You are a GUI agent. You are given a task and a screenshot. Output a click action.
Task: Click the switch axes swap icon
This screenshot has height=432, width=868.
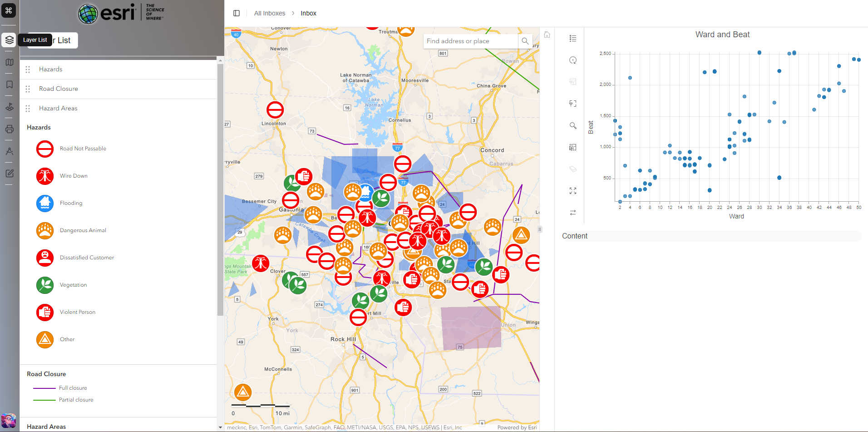[573, 213]
